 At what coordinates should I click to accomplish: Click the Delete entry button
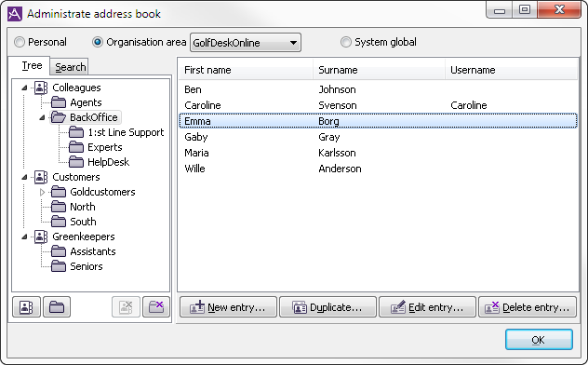[x=528, y=307]
